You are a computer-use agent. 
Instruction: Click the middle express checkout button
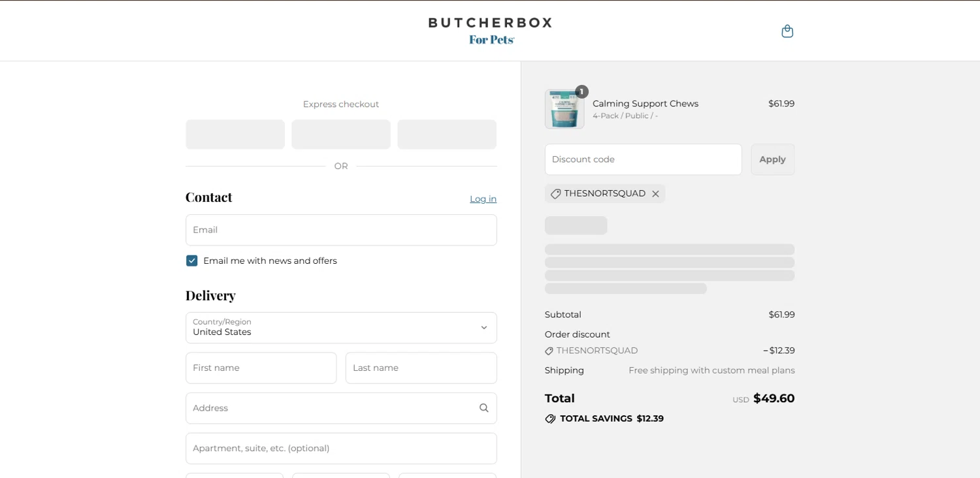click(x=341, y=135)
